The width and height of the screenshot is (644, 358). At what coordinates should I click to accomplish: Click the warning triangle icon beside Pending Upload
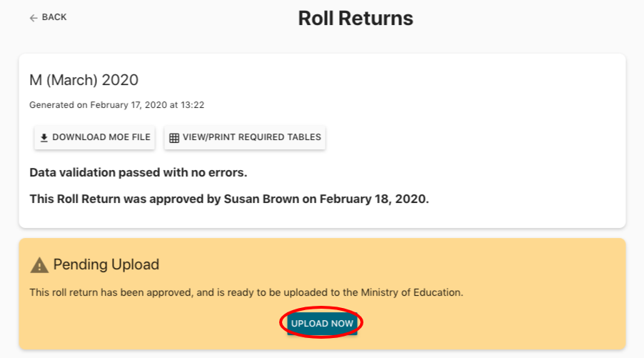(x=39, y=265)
